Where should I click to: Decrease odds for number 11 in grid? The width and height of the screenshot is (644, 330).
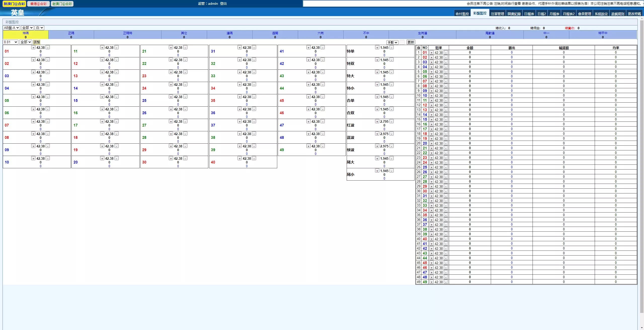pos(116,48)
